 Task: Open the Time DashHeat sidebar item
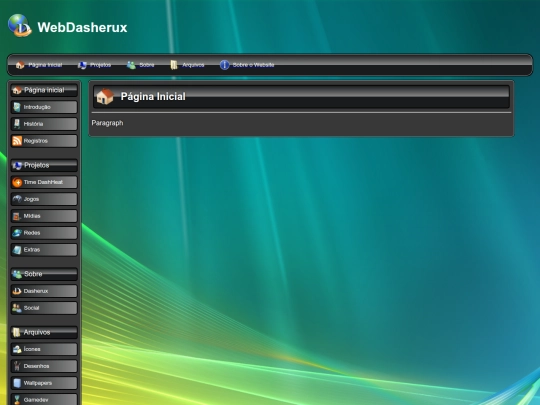[x=44, y=182]
